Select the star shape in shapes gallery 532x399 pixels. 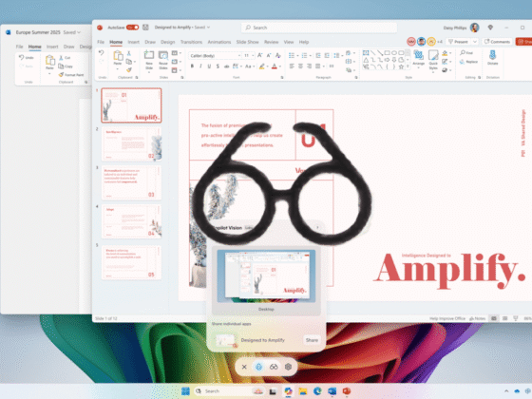pyautogui.click(x=401, y=66)
